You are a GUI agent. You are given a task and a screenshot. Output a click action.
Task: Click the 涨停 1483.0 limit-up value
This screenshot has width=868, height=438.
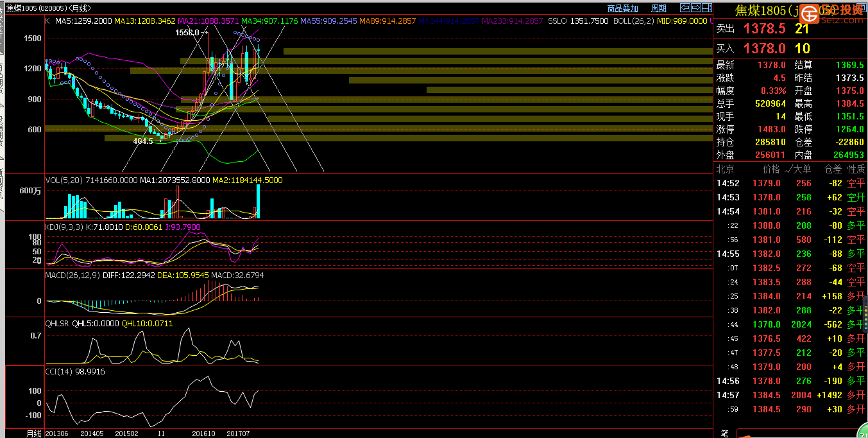(x=771, y=129)
